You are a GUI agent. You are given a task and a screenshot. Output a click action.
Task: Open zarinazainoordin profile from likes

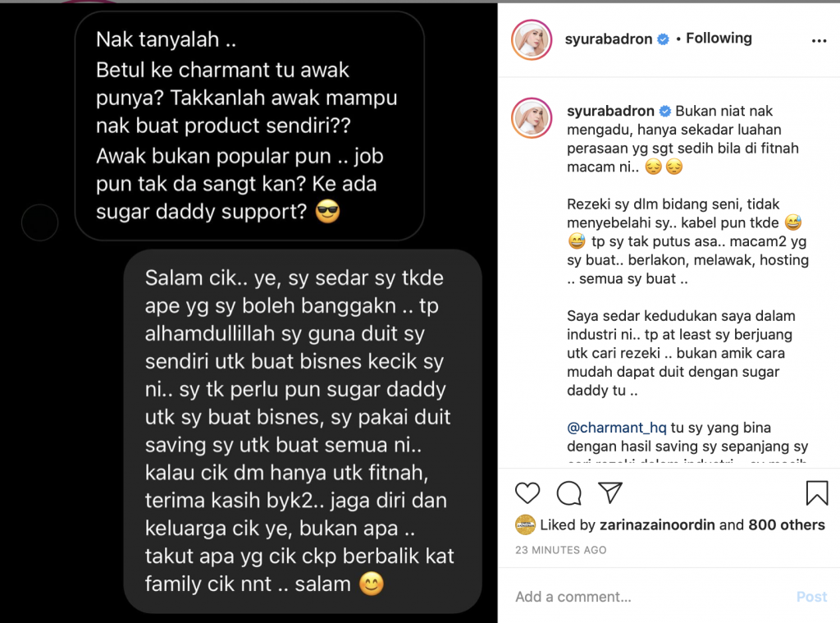pos(657,525)
